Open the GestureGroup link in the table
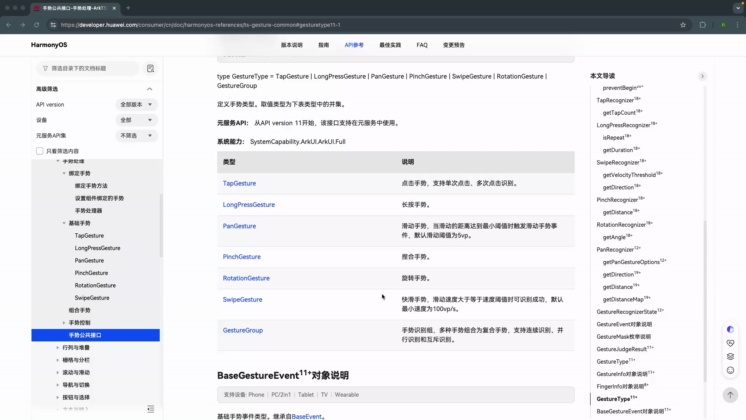Viewport: 746px width, 420px height. (243, 330)
